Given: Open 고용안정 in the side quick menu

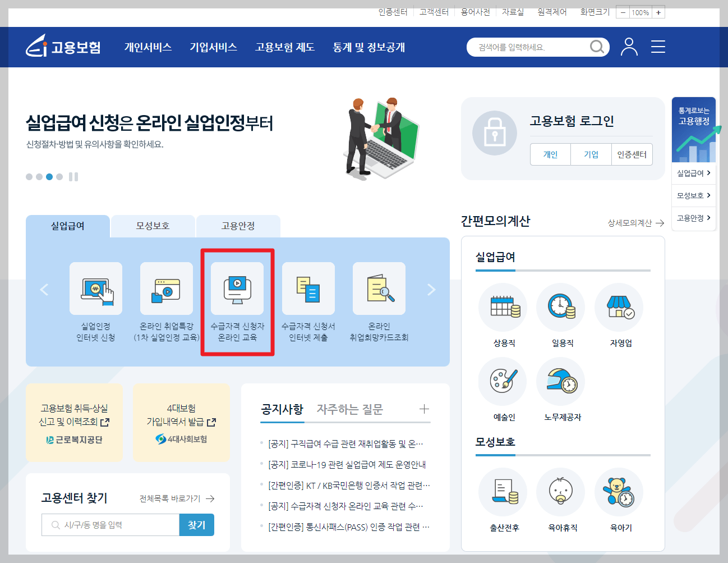Looking at the screenshot, I should pos(694,218).
